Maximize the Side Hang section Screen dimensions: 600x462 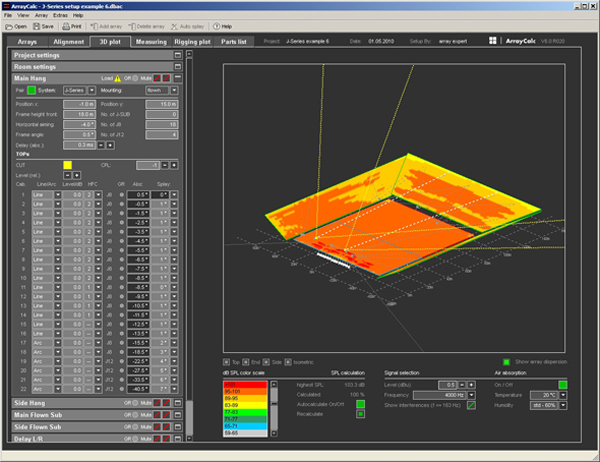177,401
